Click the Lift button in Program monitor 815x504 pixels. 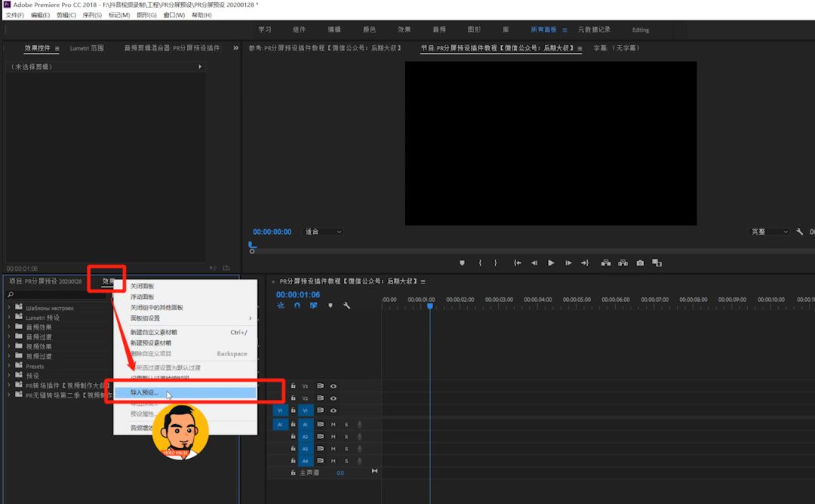click(605, 263)
